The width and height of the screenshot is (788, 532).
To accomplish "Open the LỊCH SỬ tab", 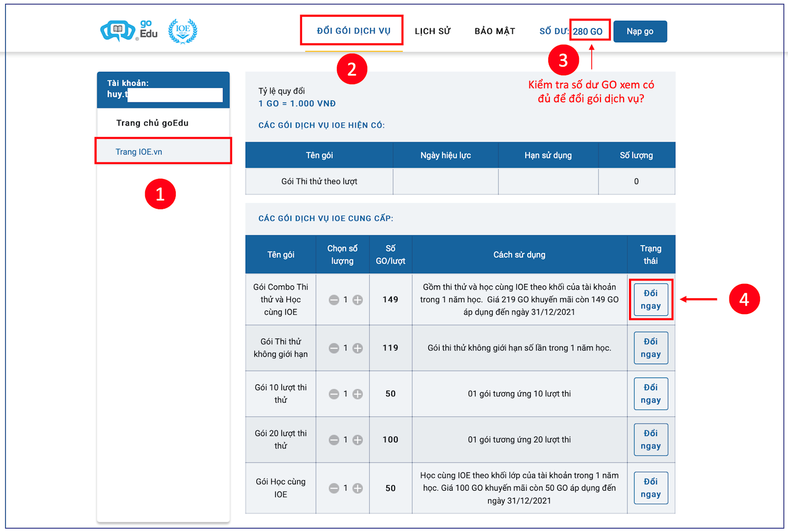I will (433, 31).
